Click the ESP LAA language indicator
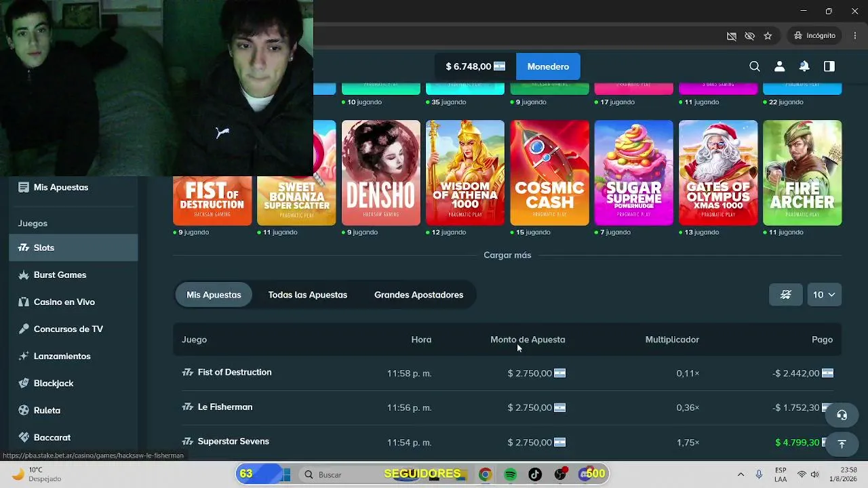 [781, 474]
